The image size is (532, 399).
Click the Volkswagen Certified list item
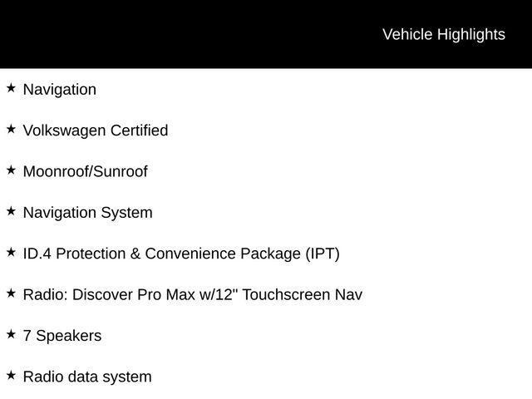[x=95, y=131]
